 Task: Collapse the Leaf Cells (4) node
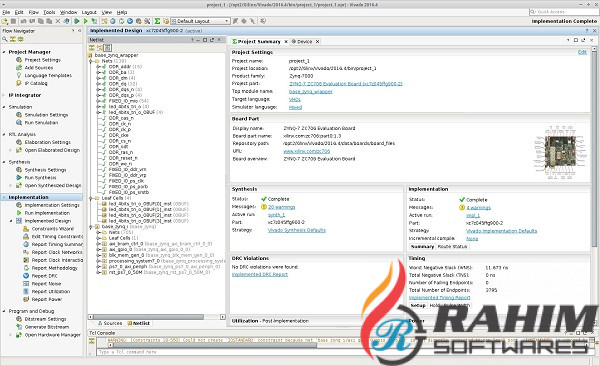[91, 198]
